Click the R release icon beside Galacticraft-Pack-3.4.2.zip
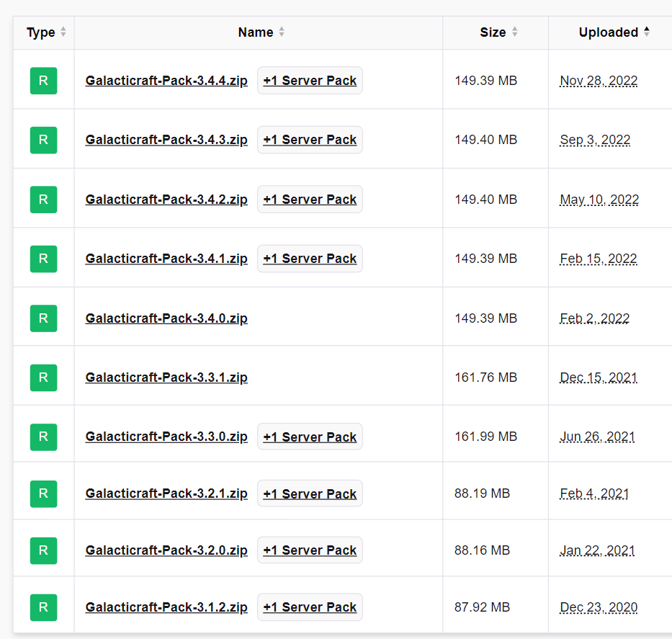Screen dimensions: 672x639 coord(43,200)
